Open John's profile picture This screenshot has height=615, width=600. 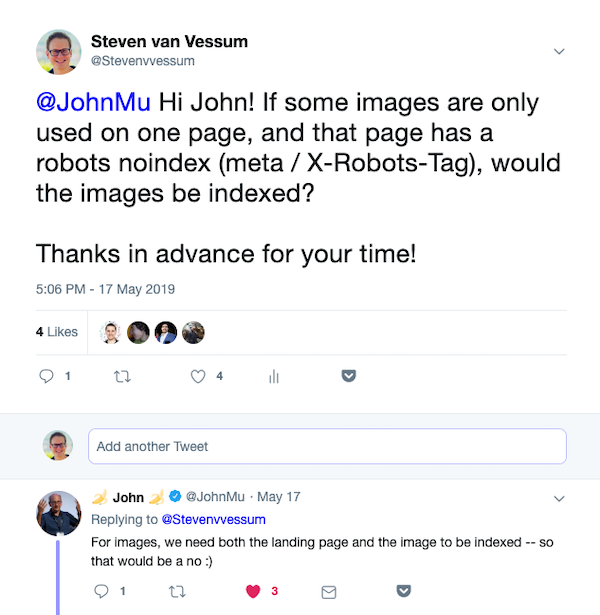(59, 513)
